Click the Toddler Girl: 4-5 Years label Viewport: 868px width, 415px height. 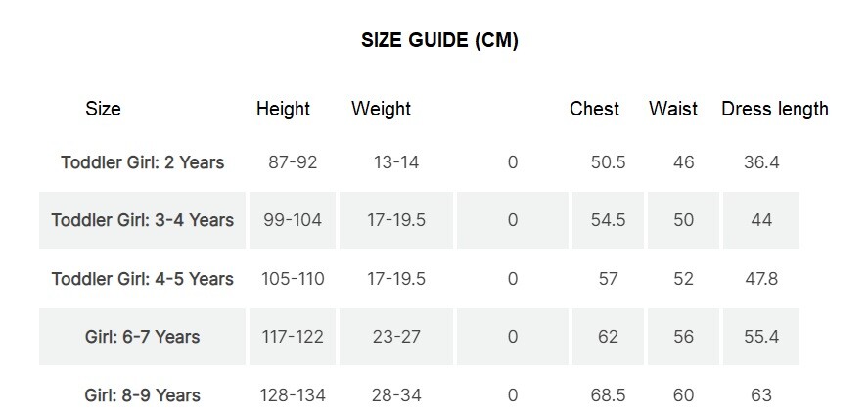tap(143, 279)
